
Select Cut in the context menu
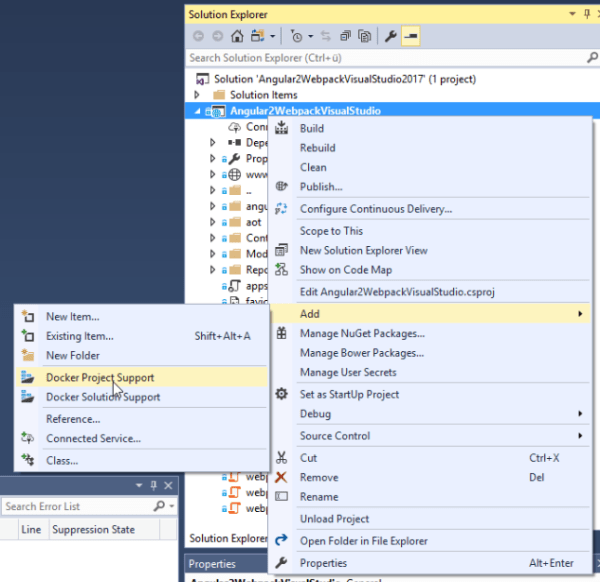coord(430,458)
